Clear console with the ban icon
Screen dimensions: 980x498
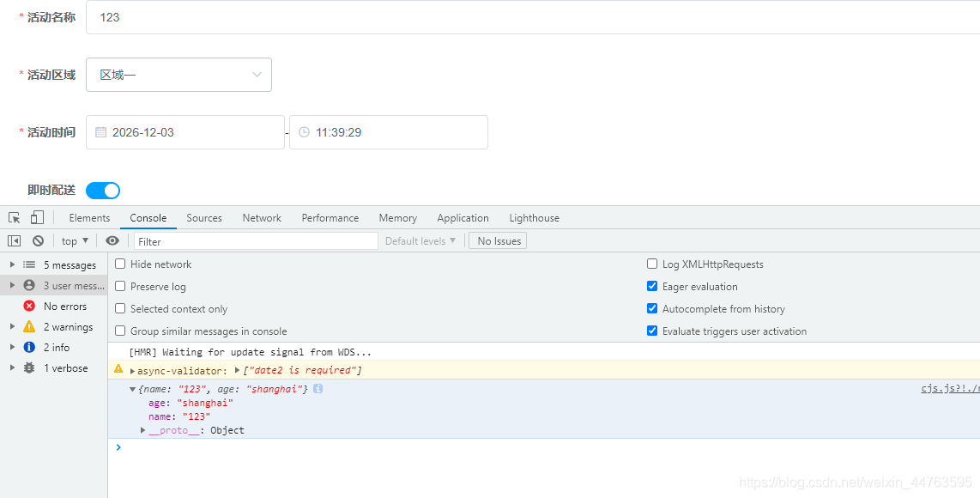38,241
